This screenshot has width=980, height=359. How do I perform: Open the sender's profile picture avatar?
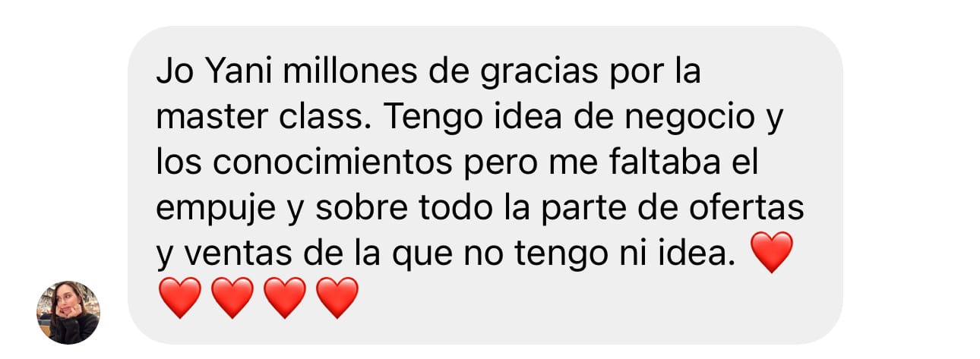point(68,312)
